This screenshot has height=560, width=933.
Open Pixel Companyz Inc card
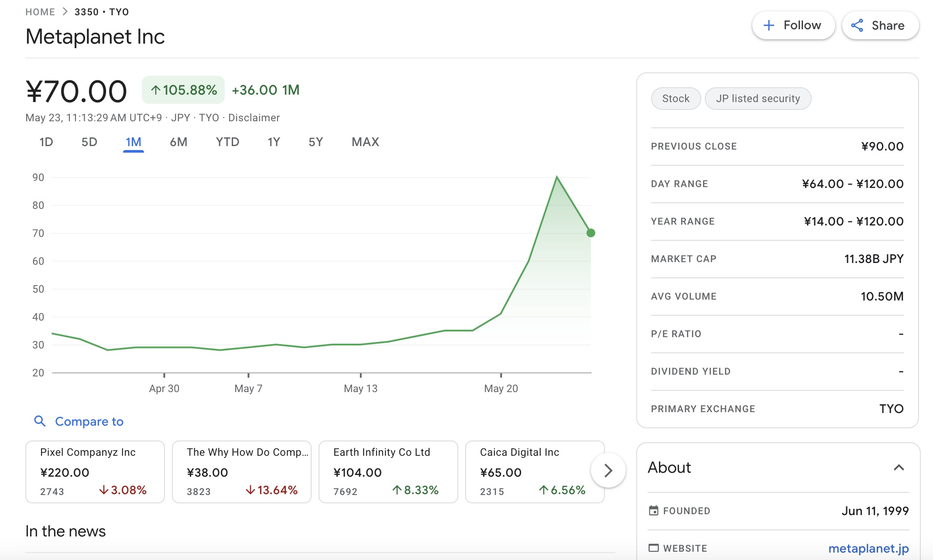coord(95,471)
